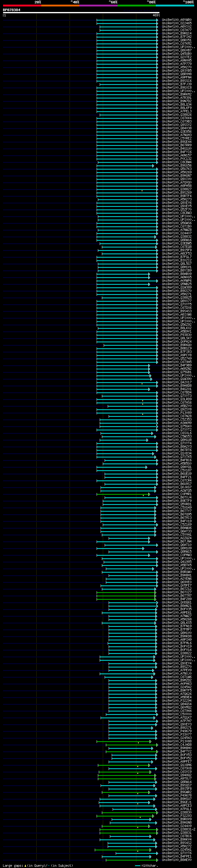Image resolution: width=197 pixels, height=868 pixels.
Task: Click the green ~80% identity color segment
Action: pos(137,6)
